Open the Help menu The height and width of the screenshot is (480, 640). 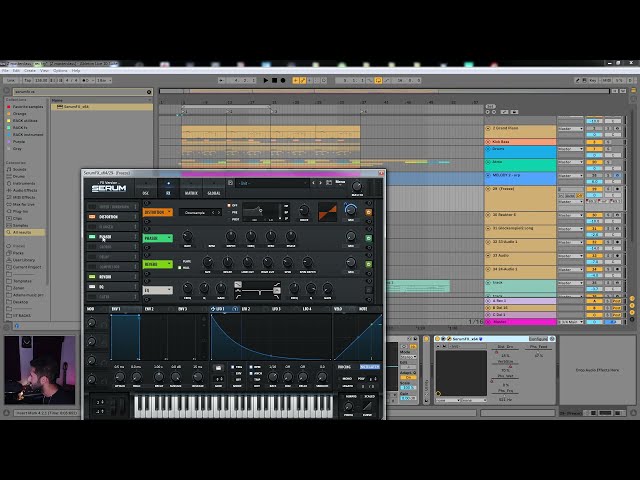coord(76,71)
